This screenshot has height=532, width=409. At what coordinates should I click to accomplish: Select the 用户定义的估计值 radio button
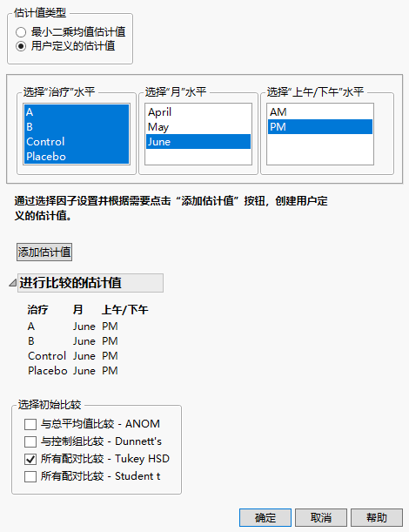(x=21, y=46)
